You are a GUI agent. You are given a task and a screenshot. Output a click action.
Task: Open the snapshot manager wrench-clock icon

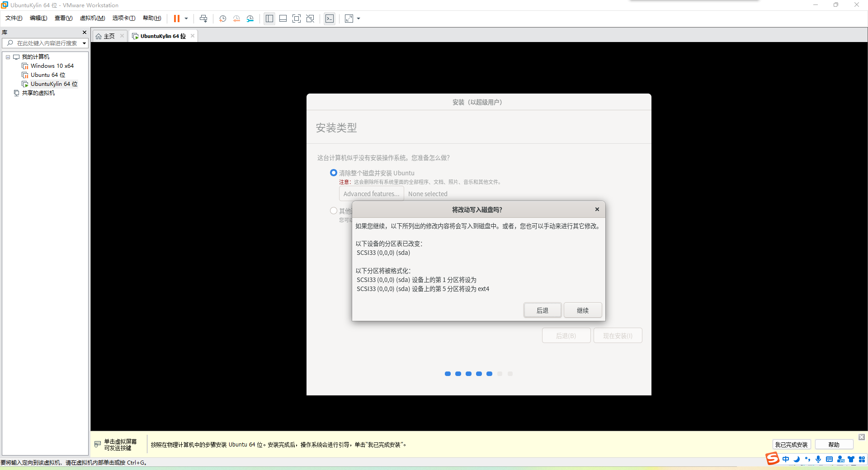point(250,19)
